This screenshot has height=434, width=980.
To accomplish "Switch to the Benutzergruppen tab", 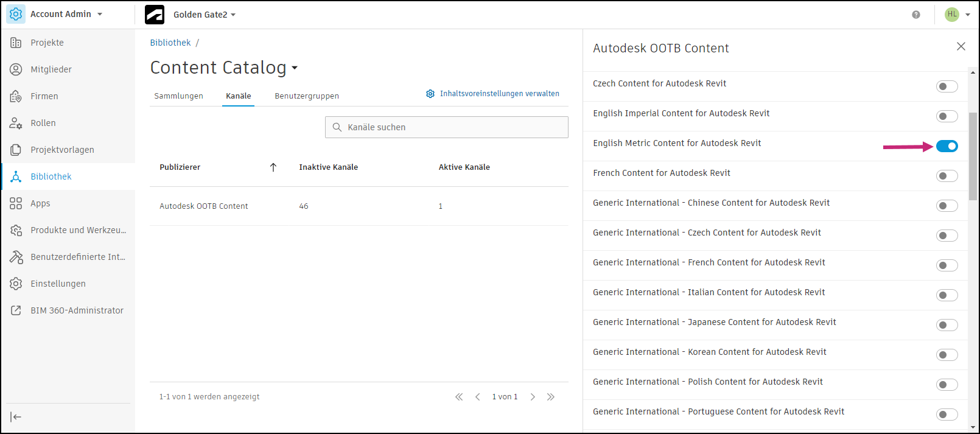I will point(307,96).
